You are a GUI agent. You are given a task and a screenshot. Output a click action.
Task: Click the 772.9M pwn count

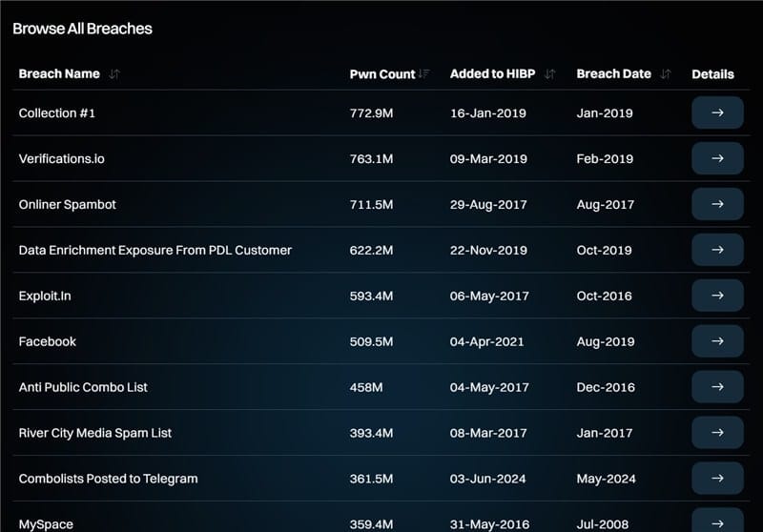point(371,113)
